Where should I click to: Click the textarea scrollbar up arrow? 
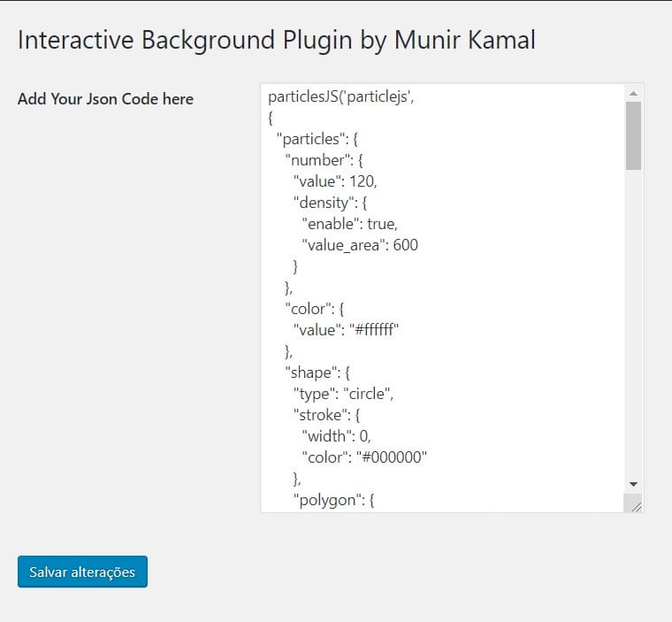tap(633, 94)
